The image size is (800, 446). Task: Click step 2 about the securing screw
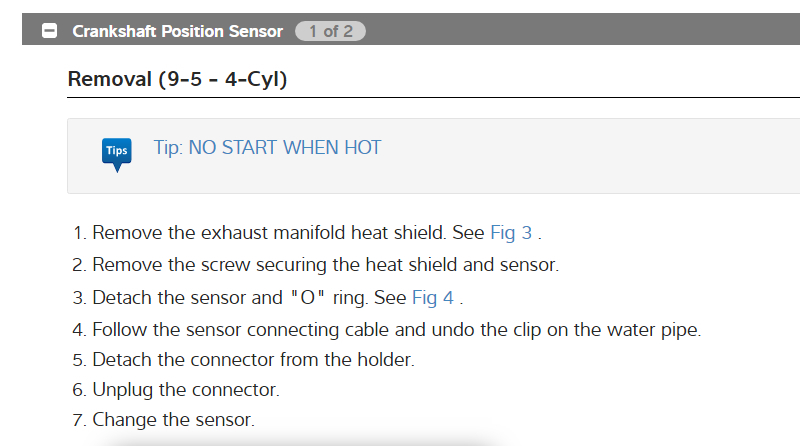point(325,265)
